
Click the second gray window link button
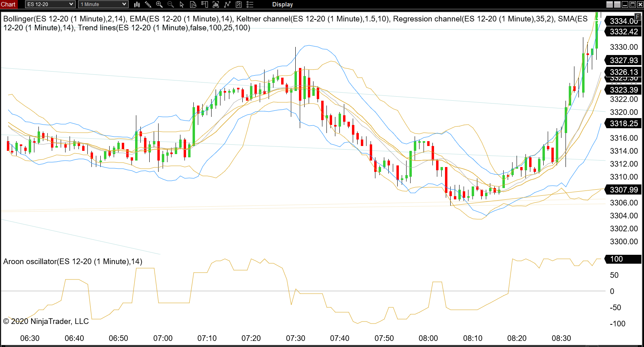coord(617,4)
